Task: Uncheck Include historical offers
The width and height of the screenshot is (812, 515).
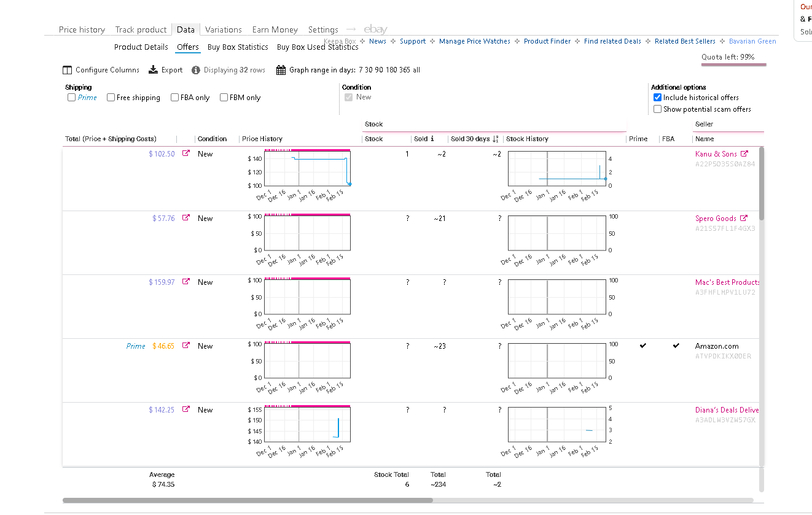Action: tap(658, 97)
